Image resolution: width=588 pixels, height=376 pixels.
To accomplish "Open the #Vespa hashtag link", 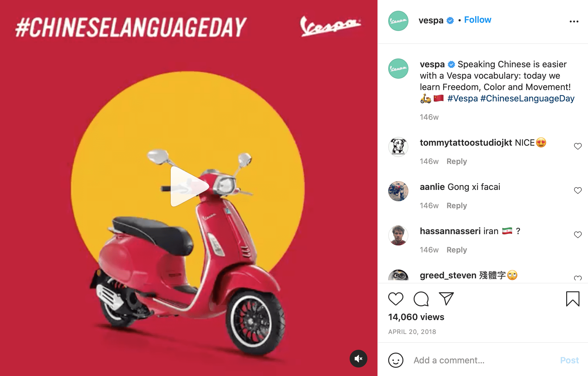I will tap(462, 99).
